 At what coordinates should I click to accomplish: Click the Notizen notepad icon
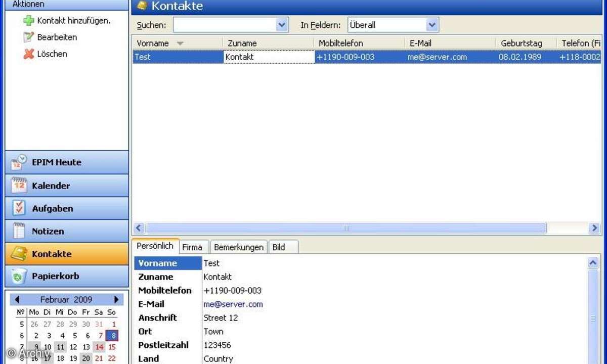click(x=19, y=231)
